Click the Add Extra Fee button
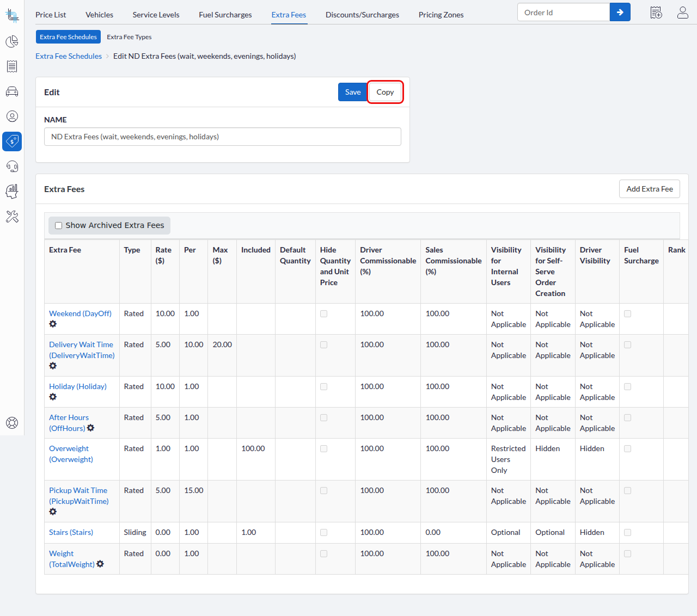This screenshot has width=697, height=616. (x=650, y=189)
